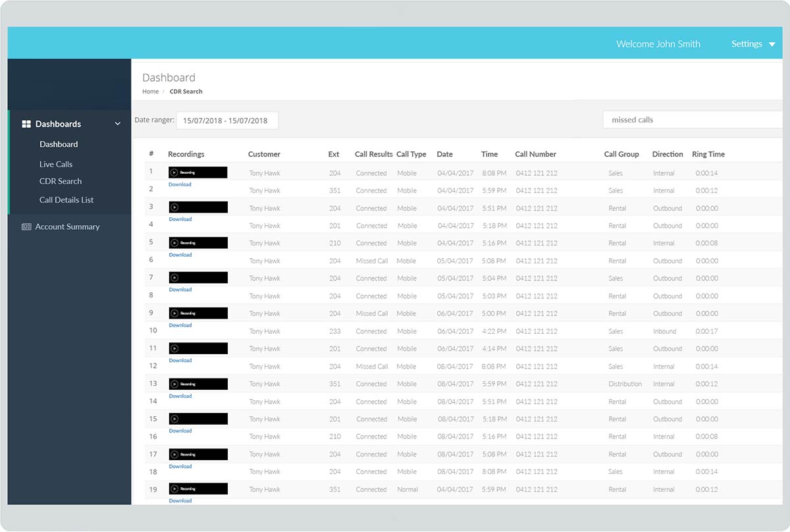Open the Date range picker field
This screenshot has height=532, width=790.
coord(227,120)
